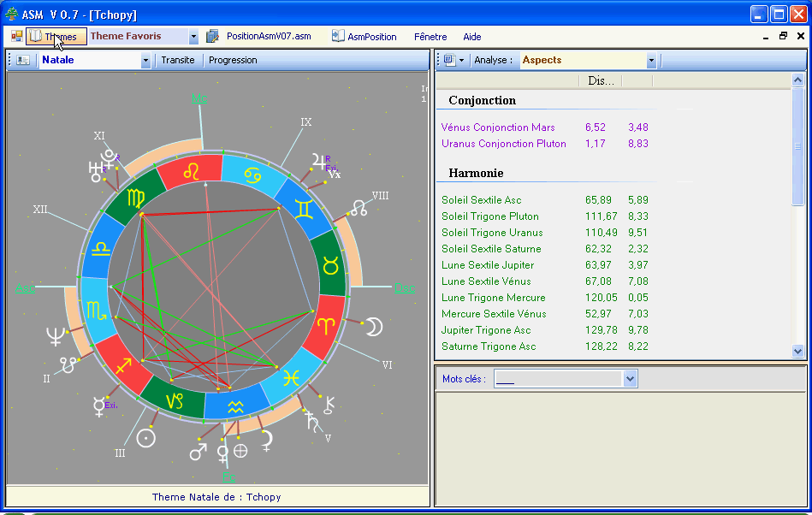Expand the Aspects analysis dropdown

pos(651,61)
